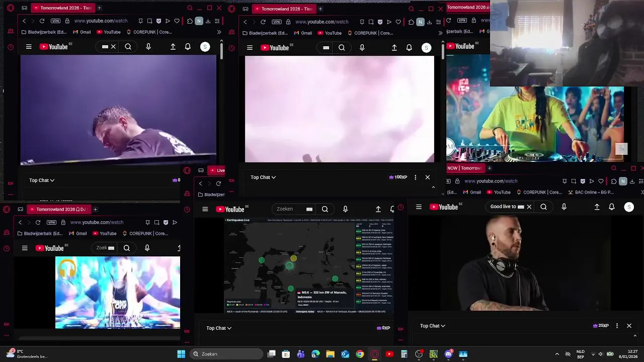Open 'BAC Online - BG P...' bookmark
Screen dimensions: 644x362
point(592,192)
